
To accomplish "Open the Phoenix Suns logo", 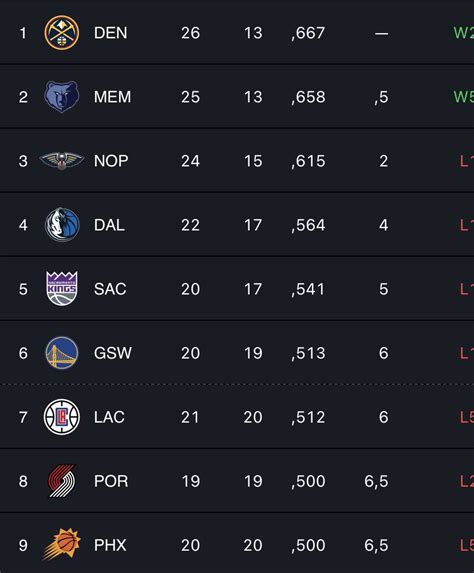I will (x=62, y=544).
